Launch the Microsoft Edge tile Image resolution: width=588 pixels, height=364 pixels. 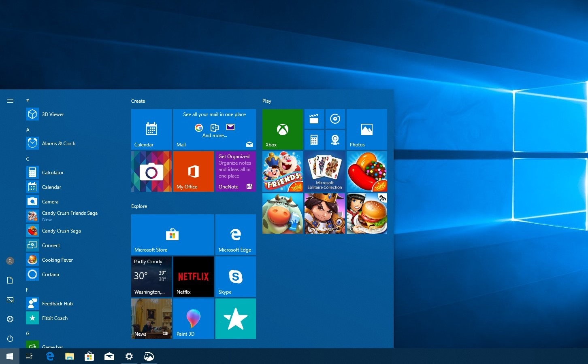coord(236,235)
